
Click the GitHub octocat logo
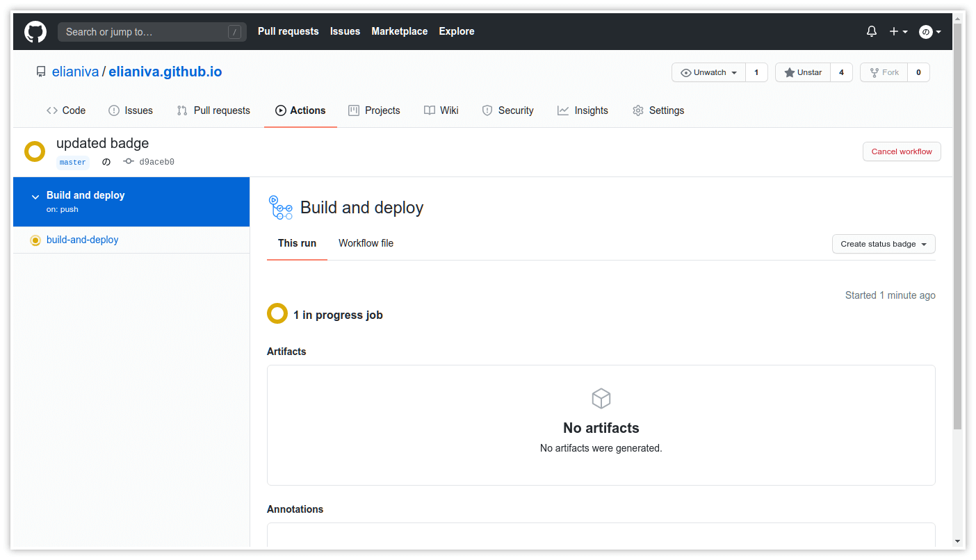coord(35,31)
